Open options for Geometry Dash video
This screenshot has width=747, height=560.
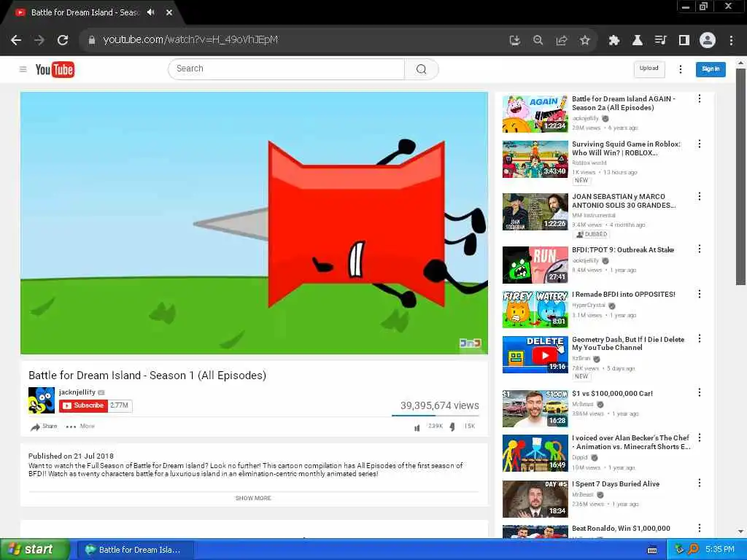point(700,338)
